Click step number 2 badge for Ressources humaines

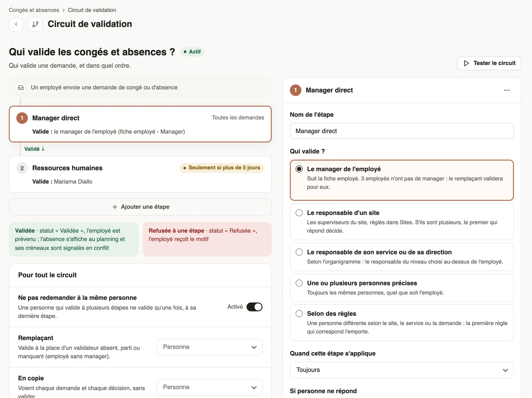22,168
